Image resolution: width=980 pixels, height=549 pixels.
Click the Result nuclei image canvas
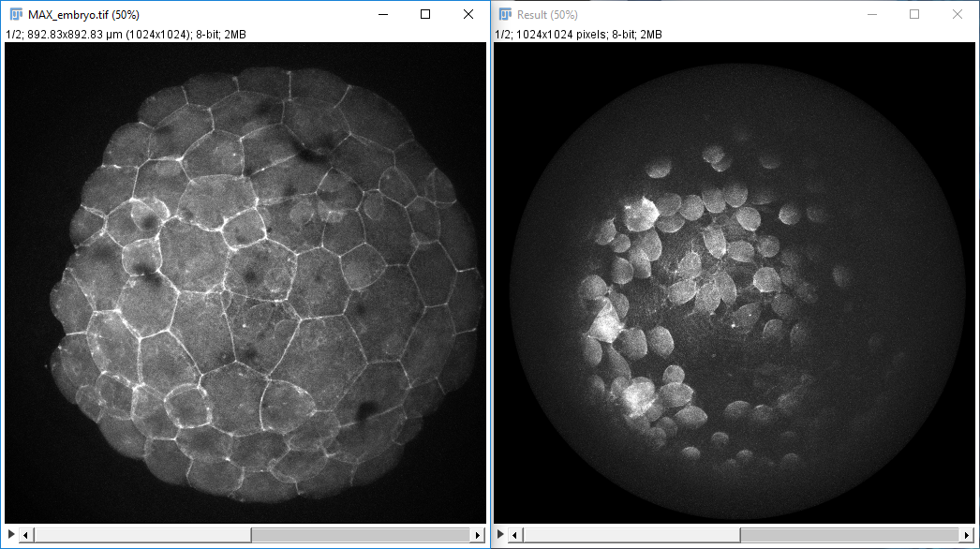(x=735, y=282)
